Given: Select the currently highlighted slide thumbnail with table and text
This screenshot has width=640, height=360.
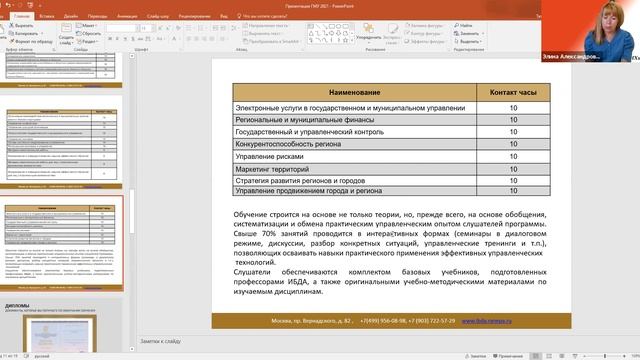Looking at the screenshot, I should point(61,243).
